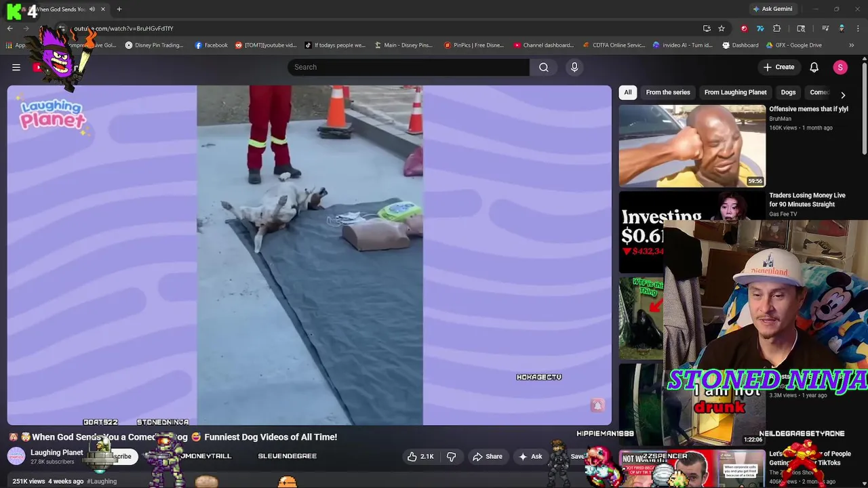This screenshot has width=868, height=488.
Task: Click the magnifier search button
Action: click(x=544, y=67)
